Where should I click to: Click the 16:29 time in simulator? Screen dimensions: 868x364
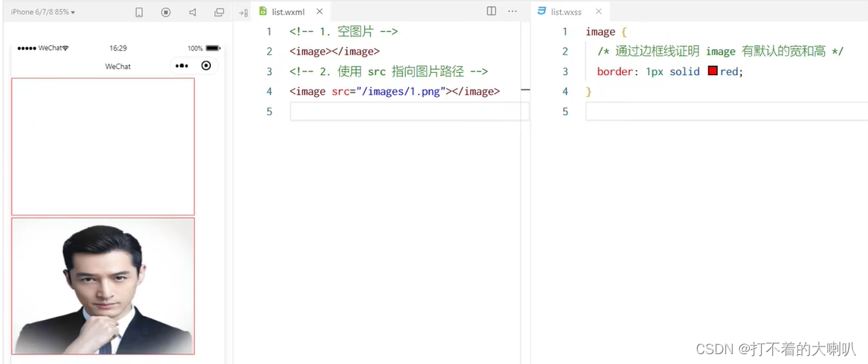click(x=118, y=48)
